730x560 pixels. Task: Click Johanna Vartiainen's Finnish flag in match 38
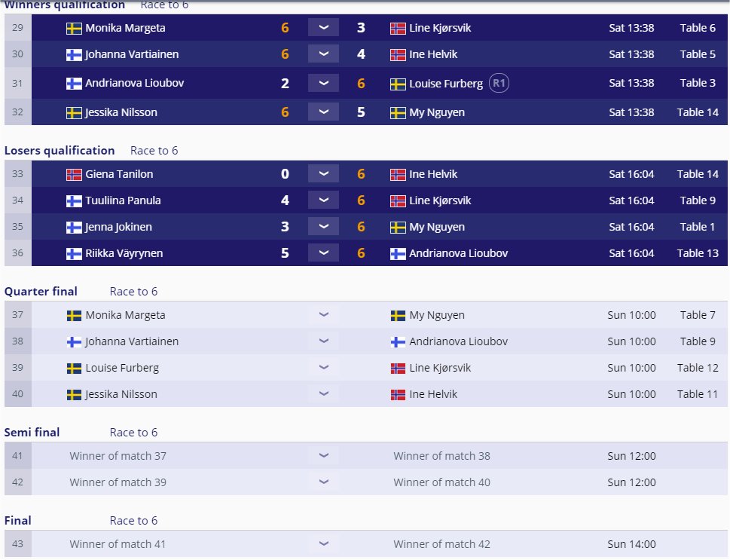pyautogui.click(x=74, y=342)
